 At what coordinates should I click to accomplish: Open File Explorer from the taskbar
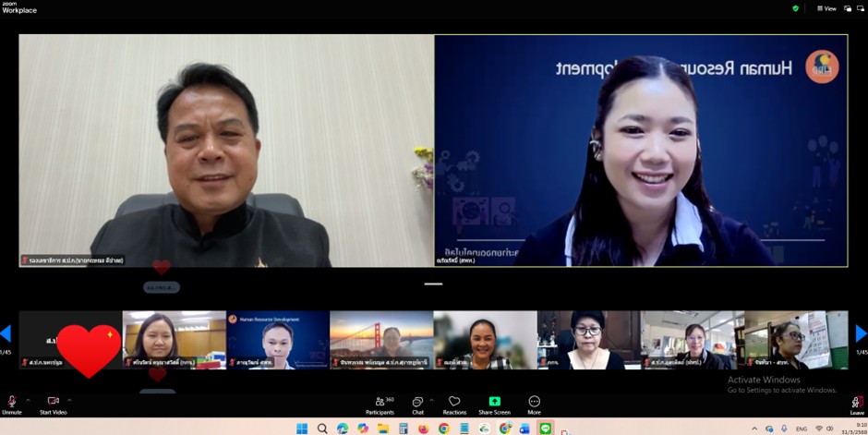(383, 429)
